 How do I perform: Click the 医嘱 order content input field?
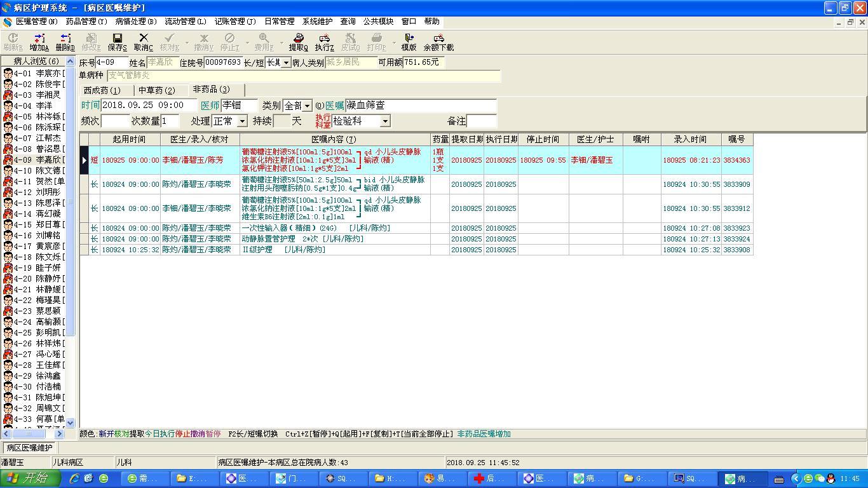point(421,105)
